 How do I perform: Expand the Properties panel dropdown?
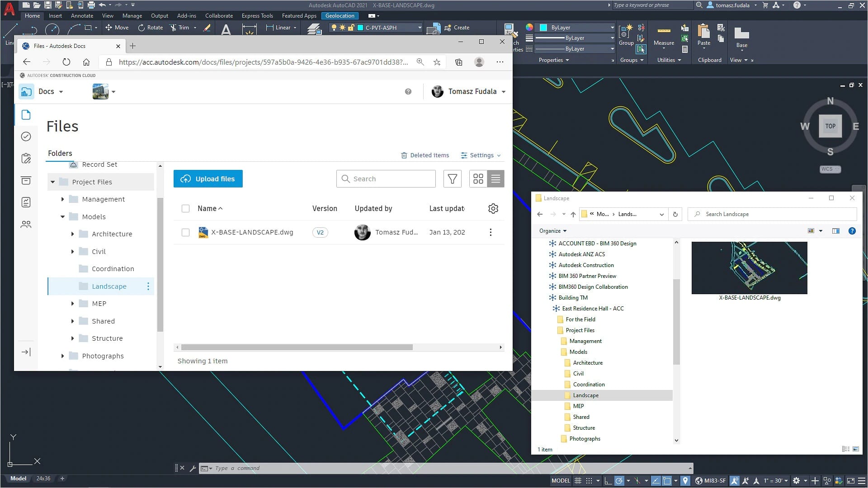[x=554, y=60]
